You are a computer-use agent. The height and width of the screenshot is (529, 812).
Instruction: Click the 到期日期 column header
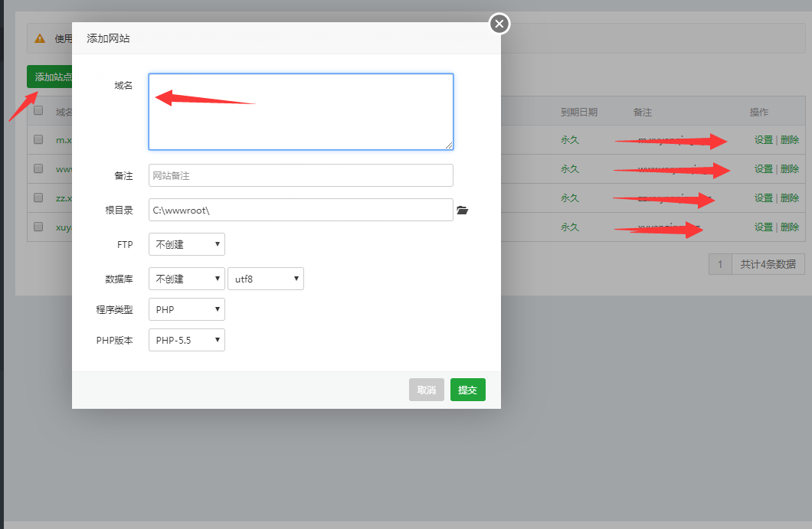click(x=579, y=113)
